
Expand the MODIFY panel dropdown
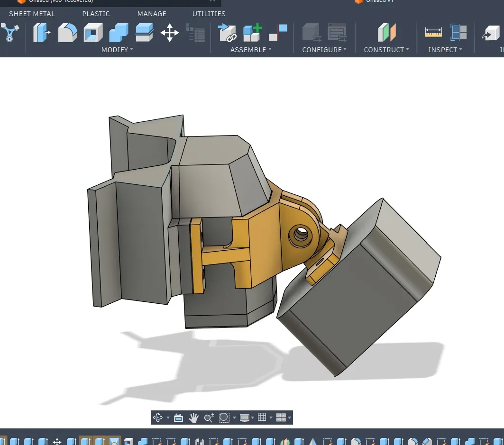117,50
